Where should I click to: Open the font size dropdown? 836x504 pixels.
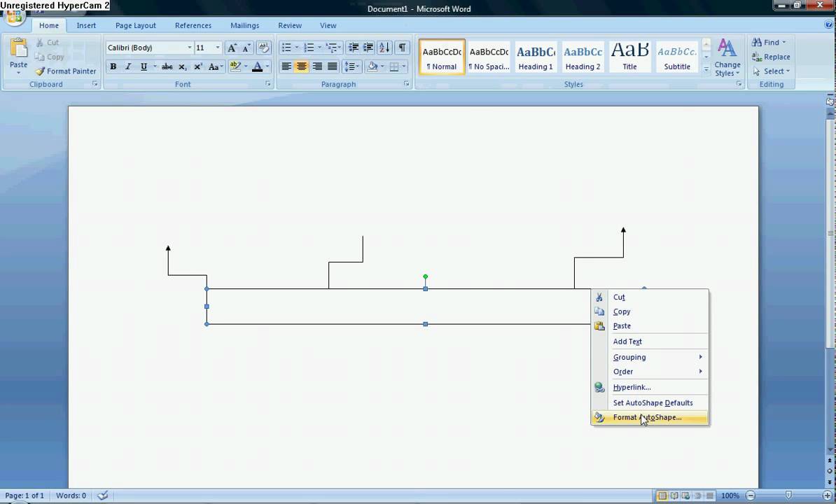[x=218, y=48]
